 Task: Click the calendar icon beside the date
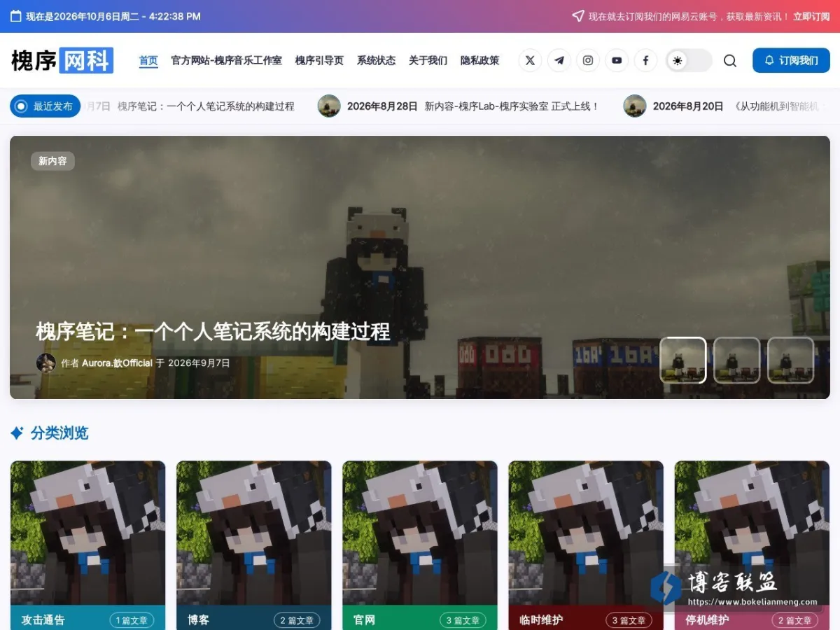(x=16, y=16)
